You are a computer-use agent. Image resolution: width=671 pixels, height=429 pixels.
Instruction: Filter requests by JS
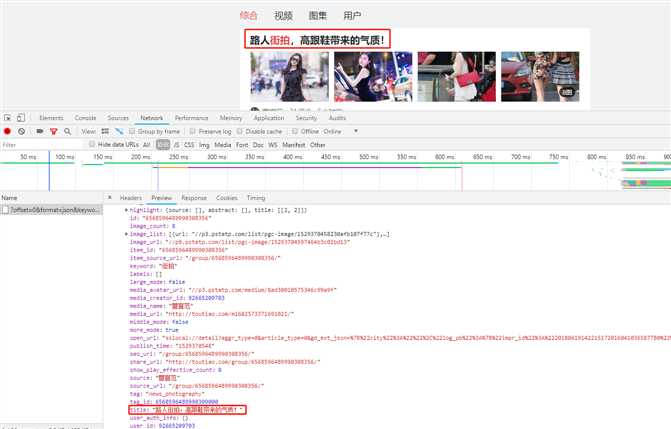176,145
